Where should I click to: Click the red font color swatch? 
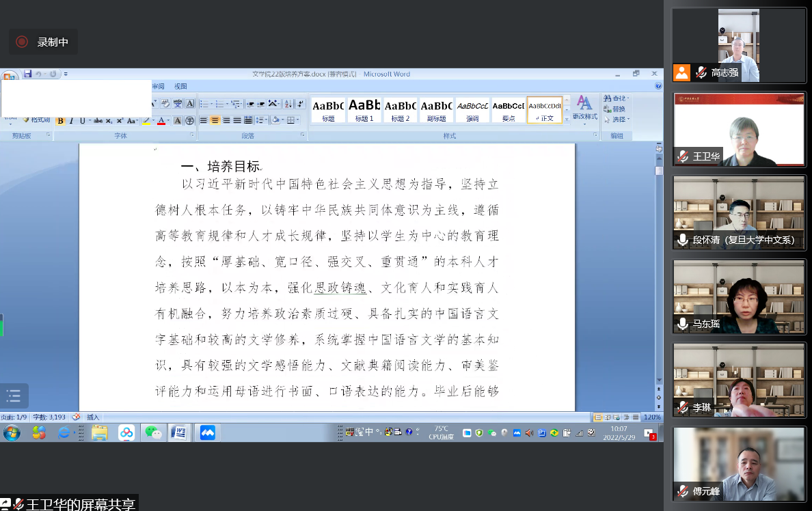point(161,121)
